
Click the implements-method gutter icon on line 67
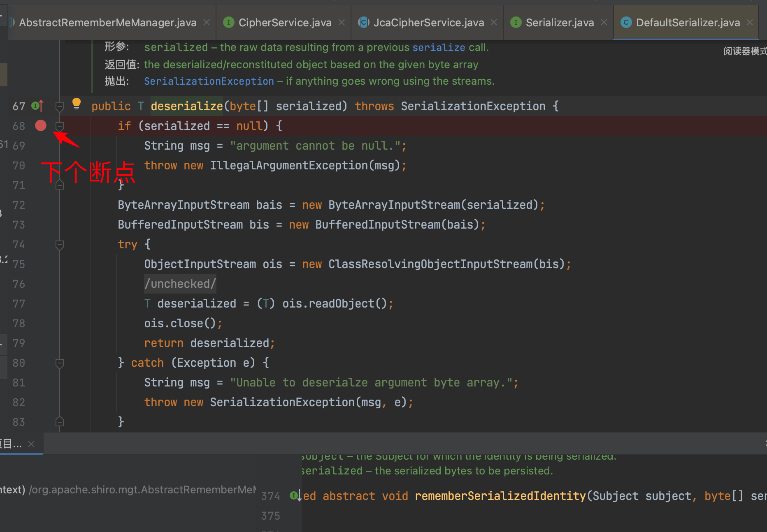pyautogui.click(x=37, y=106)
